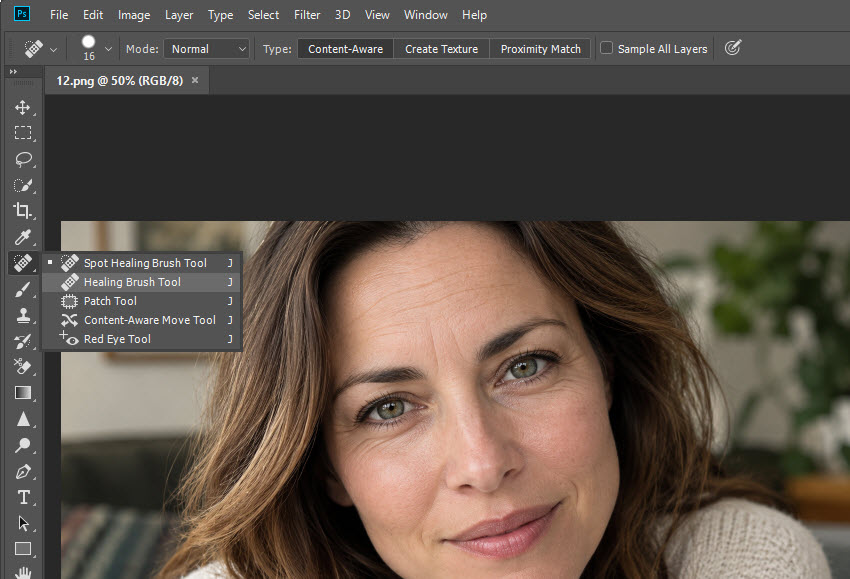Select the Eyedropper tool
Viewport: 850px width, 579px height.
click(23, 237)
